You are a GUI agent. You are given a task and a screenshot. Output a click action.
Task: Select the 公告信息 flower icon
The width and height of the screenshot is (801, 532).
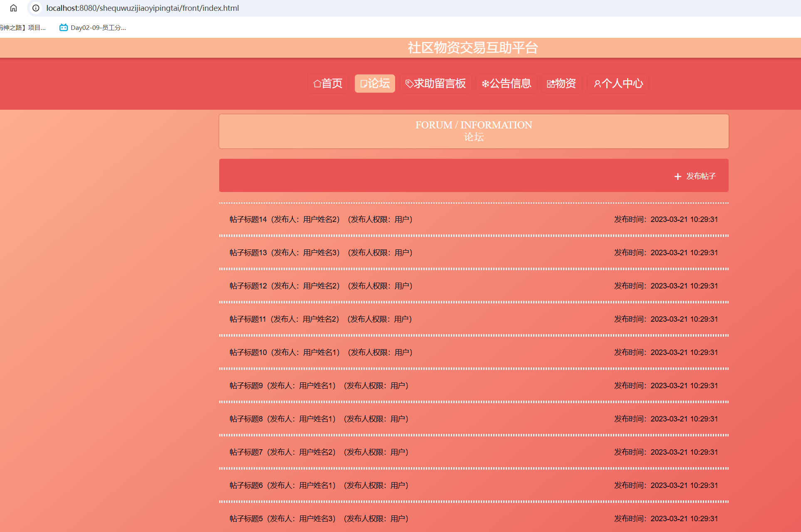[485, 84]
